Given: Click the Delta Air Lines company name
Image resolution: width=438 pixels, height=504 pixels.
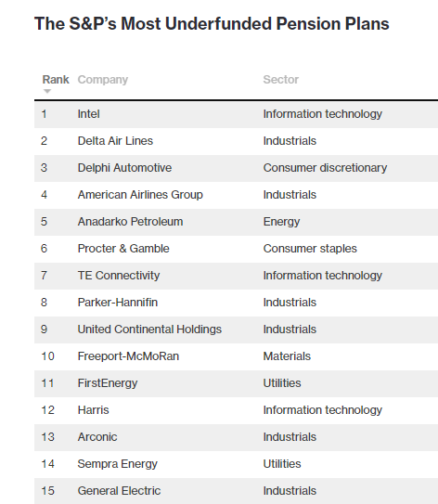Looking at the screenshot, I should (x=115, y=141).
